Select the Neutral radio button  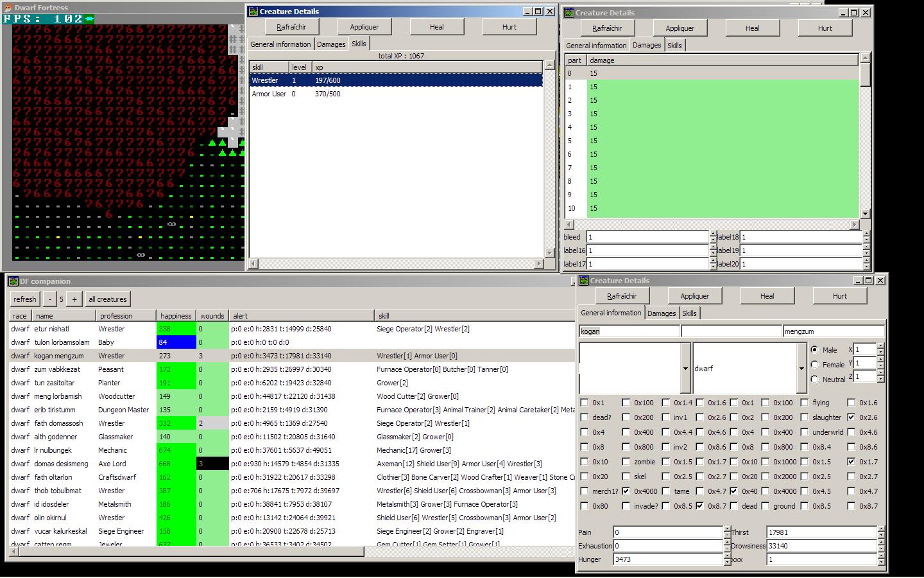click(x=814, y=379)
